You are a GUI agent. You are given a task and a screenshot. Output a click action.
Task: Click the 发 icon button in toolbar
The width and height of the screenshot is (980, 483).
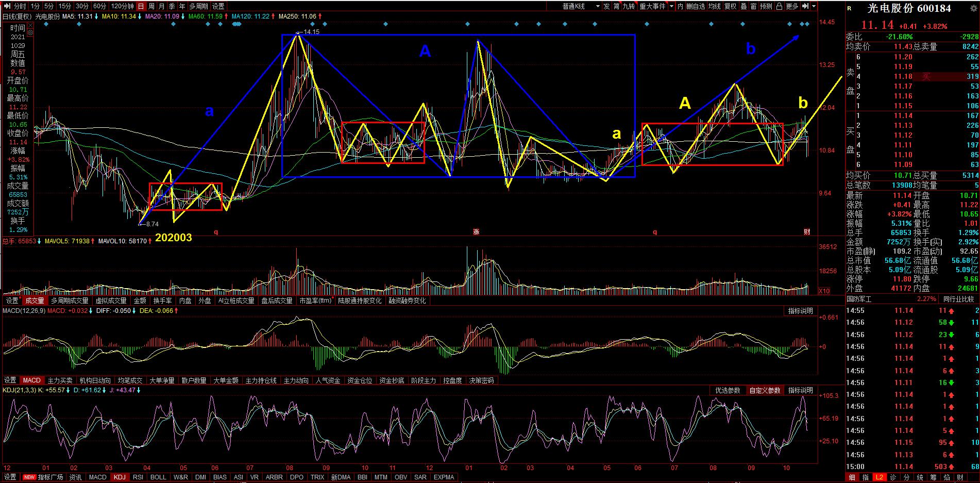tap(606, 6)
